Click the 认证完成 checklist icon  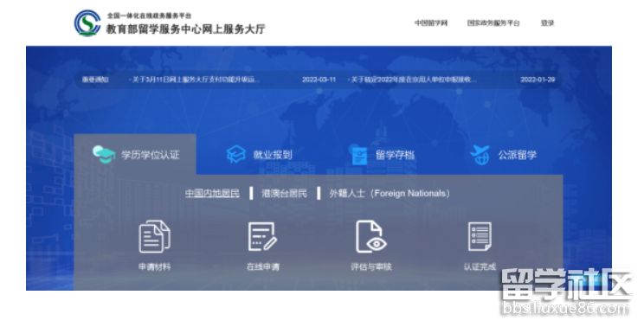pos(480,236)
